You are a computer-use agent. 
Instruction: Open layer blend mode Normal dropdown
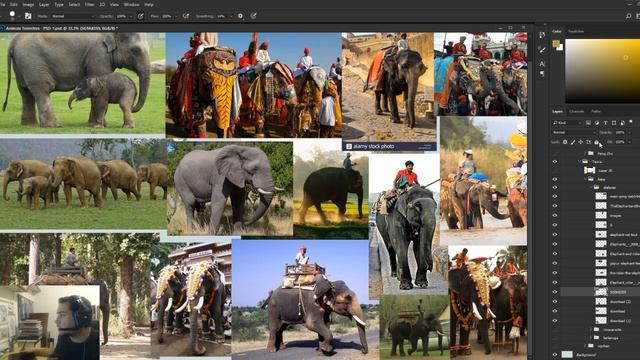pos(574,132)
